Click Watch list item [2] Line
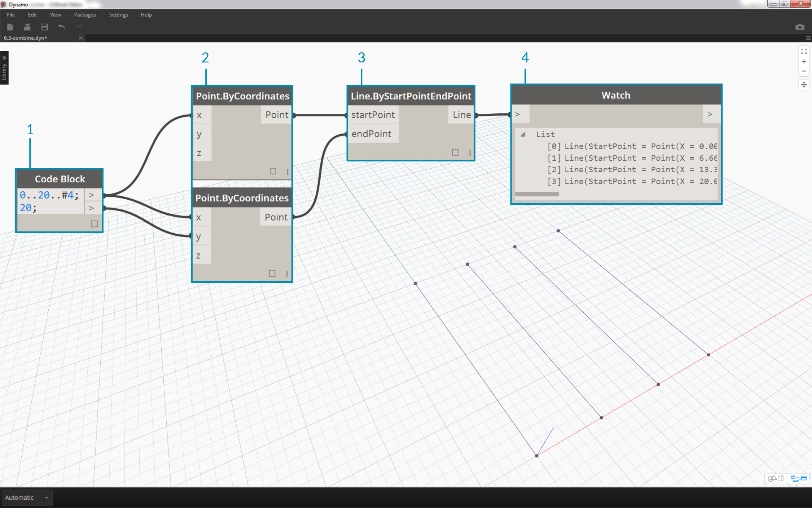 (632, 170)
